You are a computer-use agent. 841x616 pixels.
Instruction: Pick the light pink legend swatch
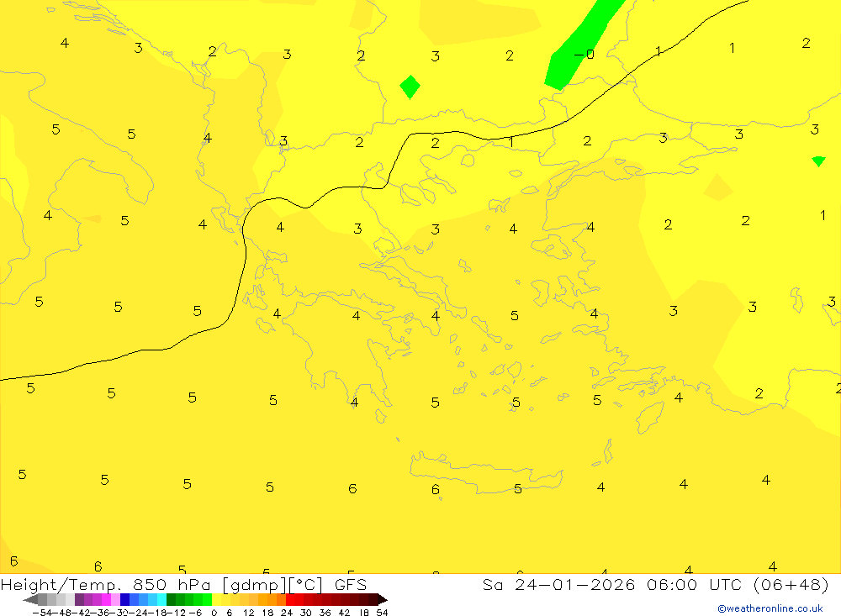click(x=116, y=600)
